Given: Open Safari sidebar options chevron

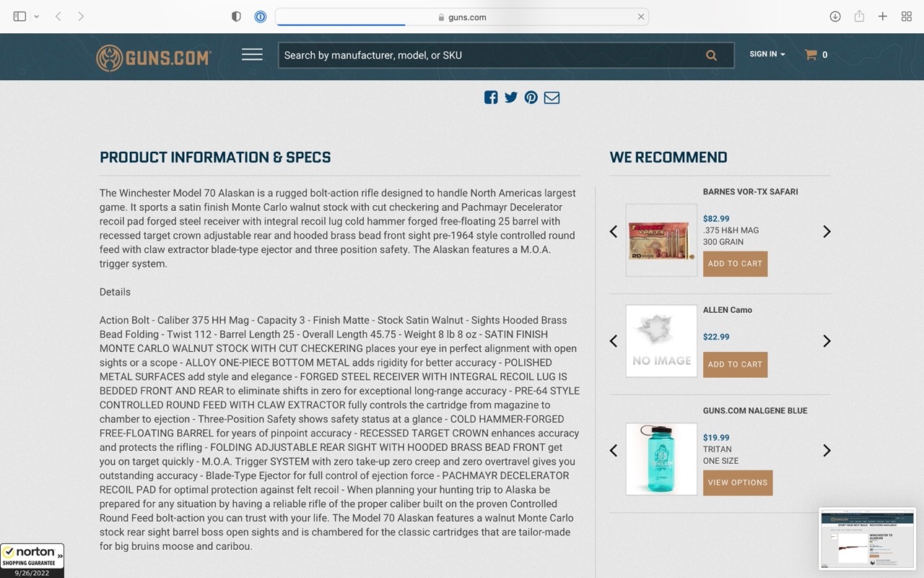Looking at the screenshot, I should click(36, 17).
